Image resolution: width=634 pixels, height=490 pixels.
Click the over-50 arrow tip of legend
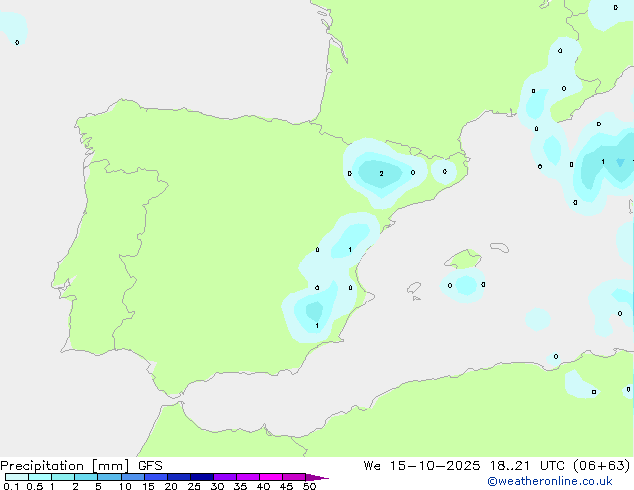click(317, 477)
